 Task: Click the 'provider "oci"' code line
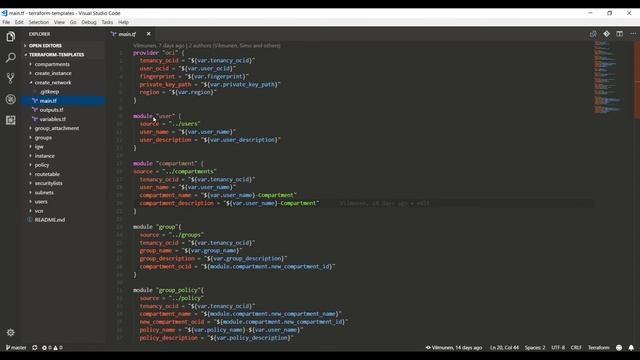click(x=159, y=53)
